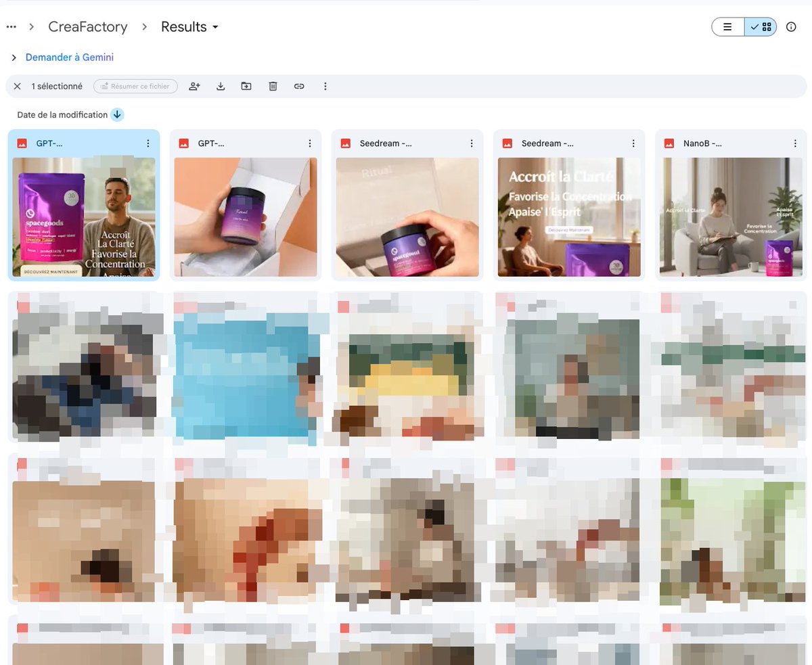The width and height of the screenshot is (812, 665).
Task: Select the grid view layout toggle
Action: click(761, 27)
